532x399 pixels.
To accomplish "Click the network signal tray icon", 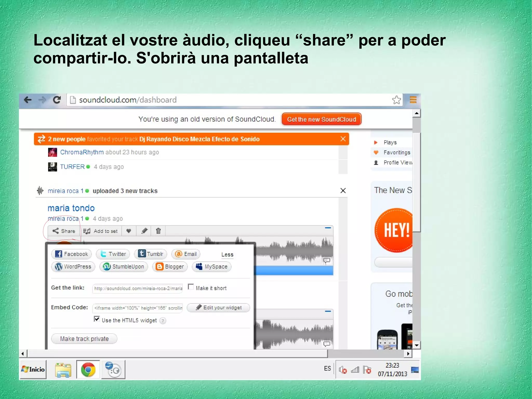I will pos(355,370).
